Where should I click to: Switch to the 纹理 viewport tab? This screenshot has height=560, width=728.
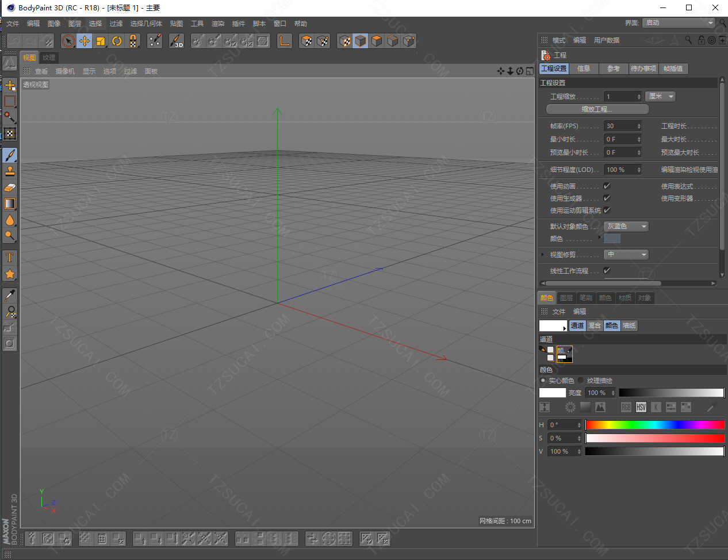pos(49,57)
